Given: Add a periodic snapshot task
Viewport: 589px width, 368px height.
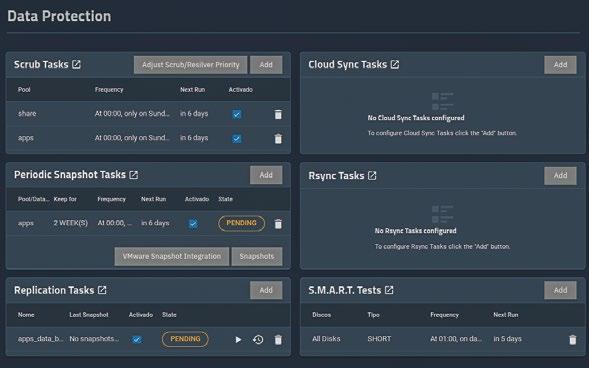Looking at the screenshot, I should 266,175.
